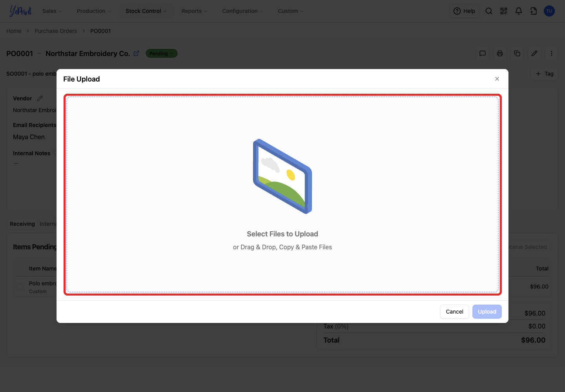Open the QR code scanner icon
The height and width of the screenshot is (392, 565).
click(504, 11)
